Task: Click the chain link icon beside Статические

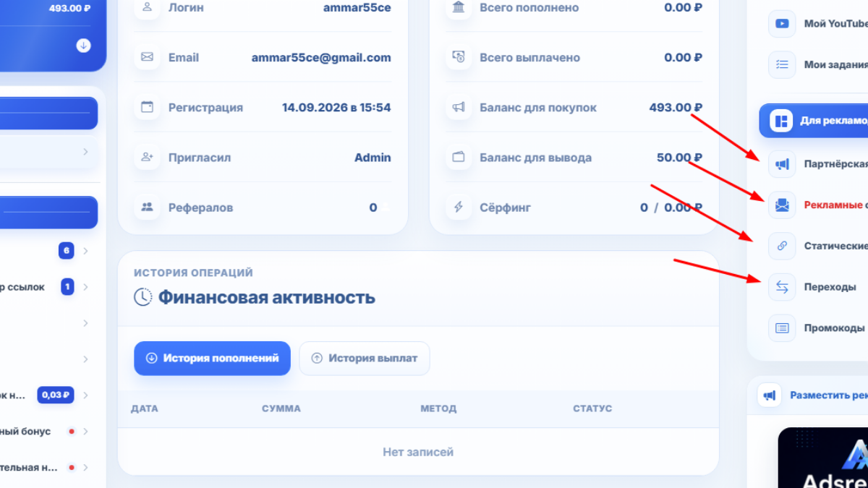Action: pos(782,246)
